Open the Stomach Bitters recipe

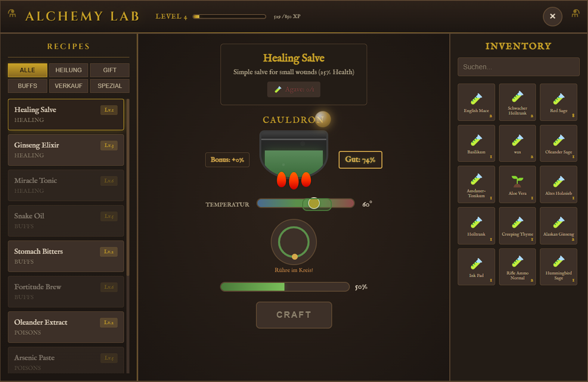coord(66,256)
